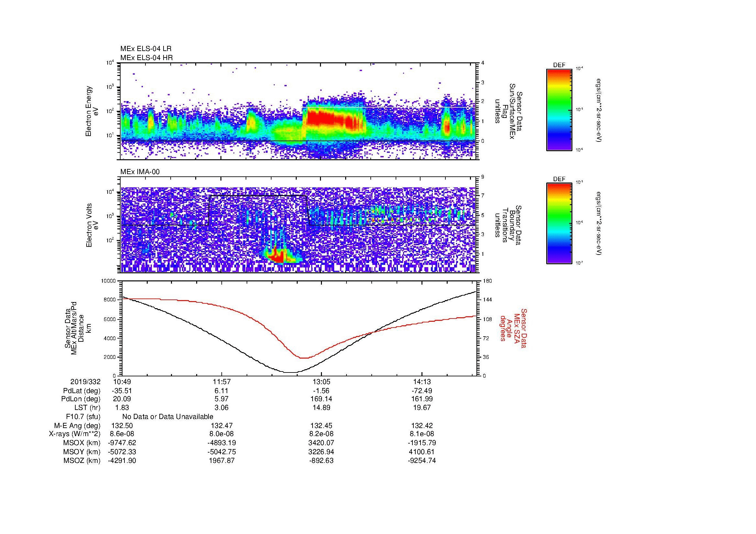
Task: Select the lower DEF color bar
Action: [x=559, y=224]
